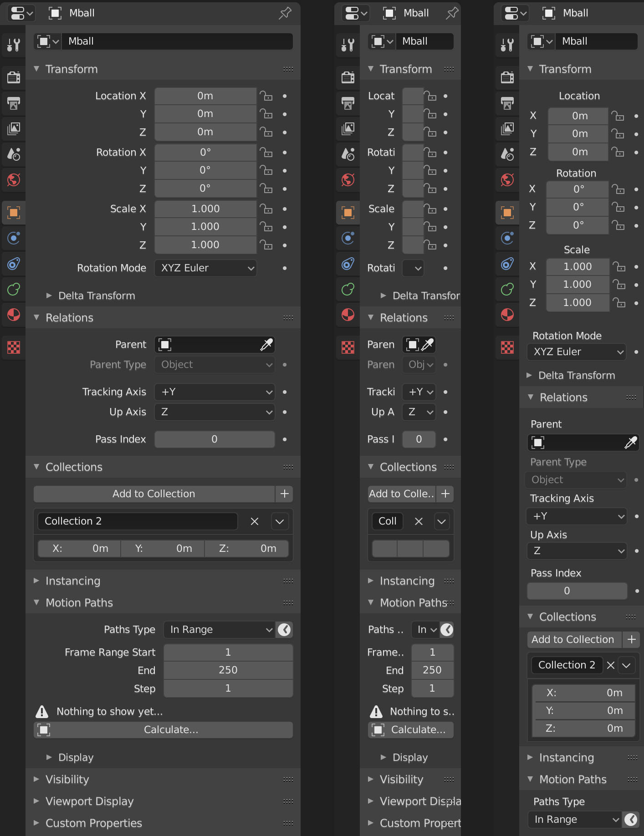This screenshot has height=836, width=644.
Task: Open Material properties tab in right panel
Action: 507,314
